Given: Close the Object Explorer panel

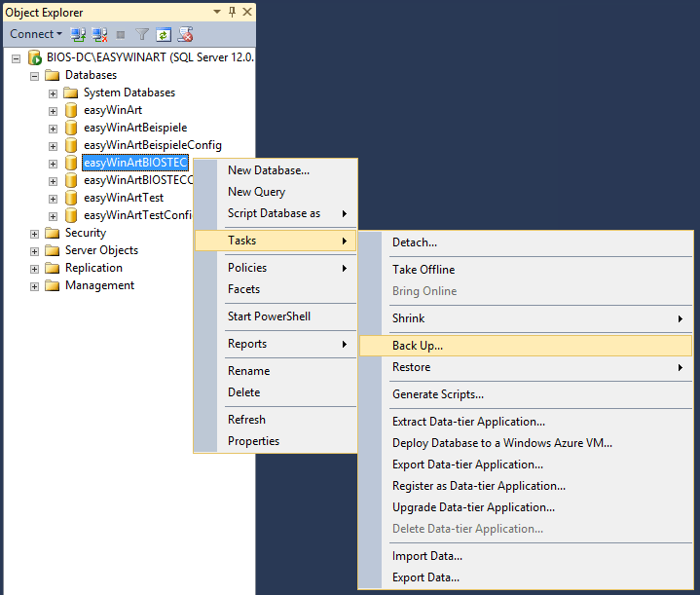Looking at the screenshot, I should (247, 12).
